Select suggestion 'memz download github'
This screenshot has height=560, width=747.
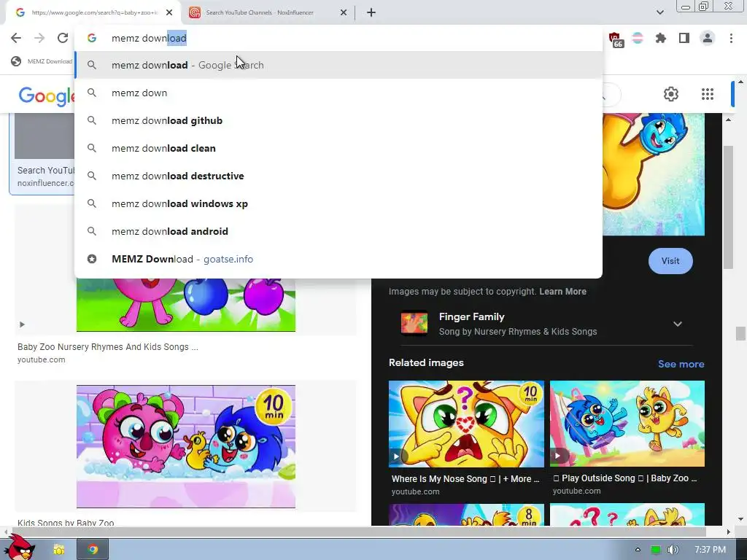(338, 120)
